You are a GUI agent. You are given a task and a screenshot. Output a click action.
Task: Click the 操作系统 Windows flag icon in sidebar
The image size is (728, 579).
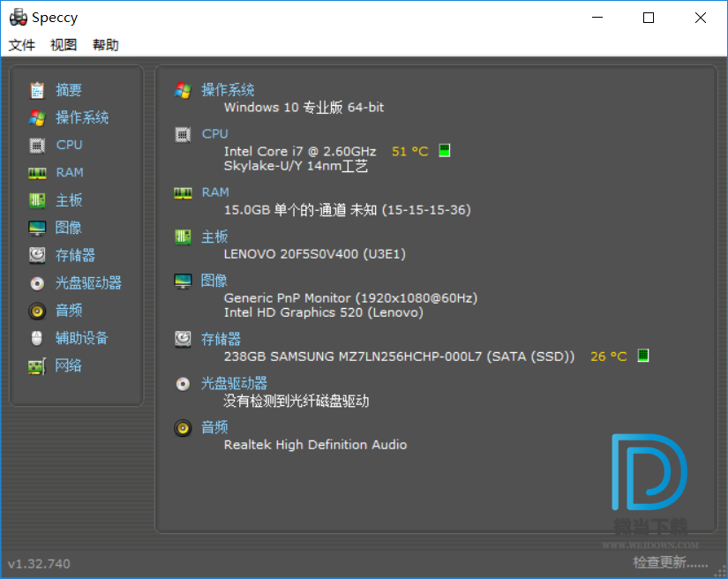click(37, 118)
